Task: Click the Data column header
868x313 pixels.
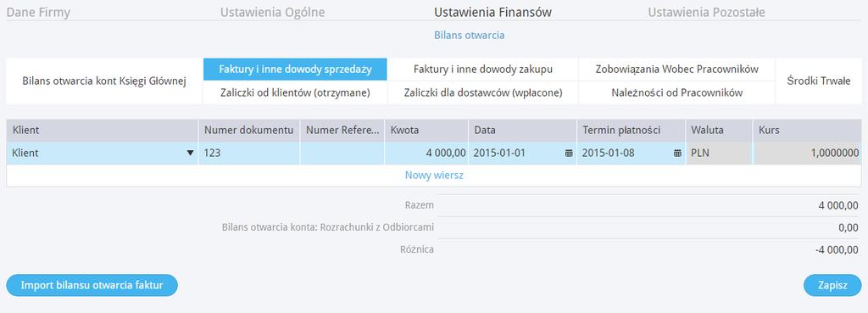Action: [522, 131]
